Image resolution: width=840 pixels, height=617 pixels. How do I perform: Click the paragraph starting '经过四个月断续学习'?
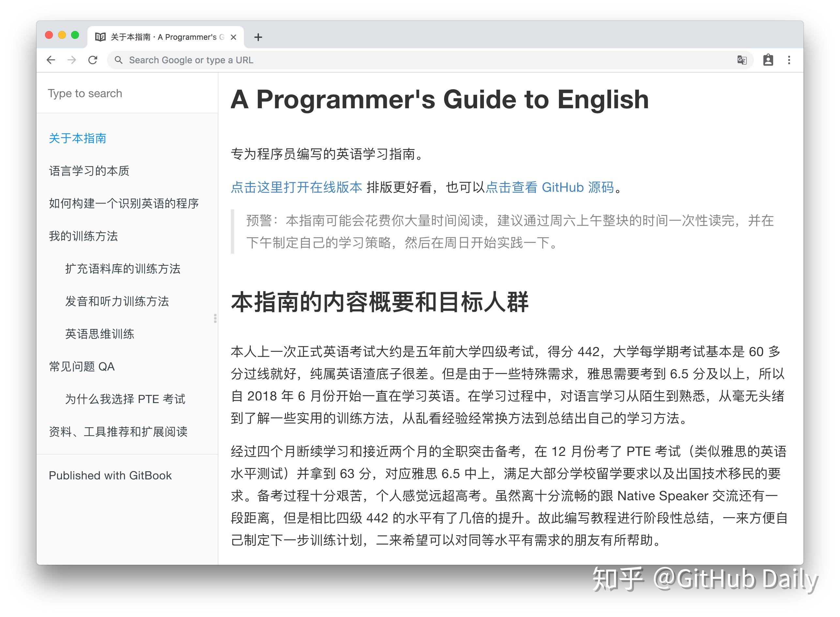509,496
